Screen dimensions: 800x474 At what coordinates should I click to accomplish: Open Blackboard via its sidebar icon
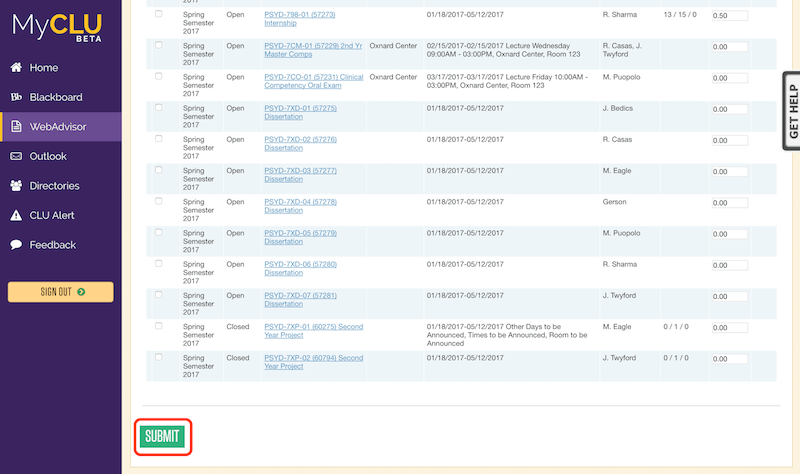coord(16,97)
